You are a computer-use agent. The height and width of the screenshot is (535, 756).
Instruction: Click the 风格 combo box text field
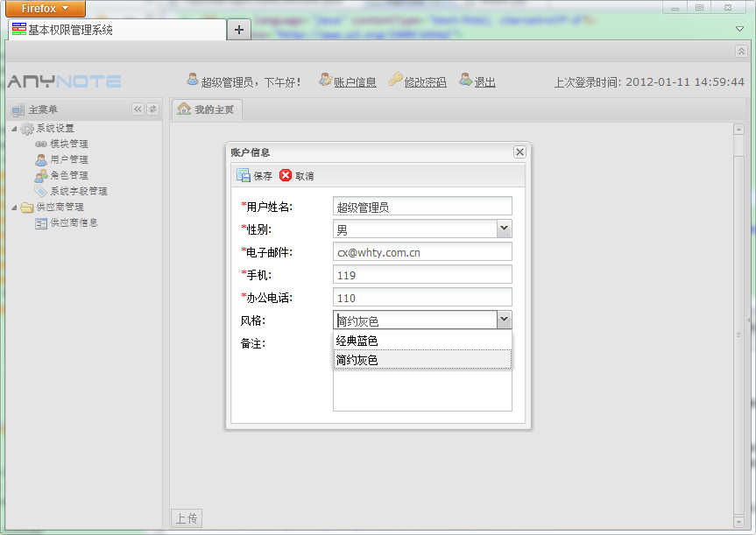(x=415, y=320)
